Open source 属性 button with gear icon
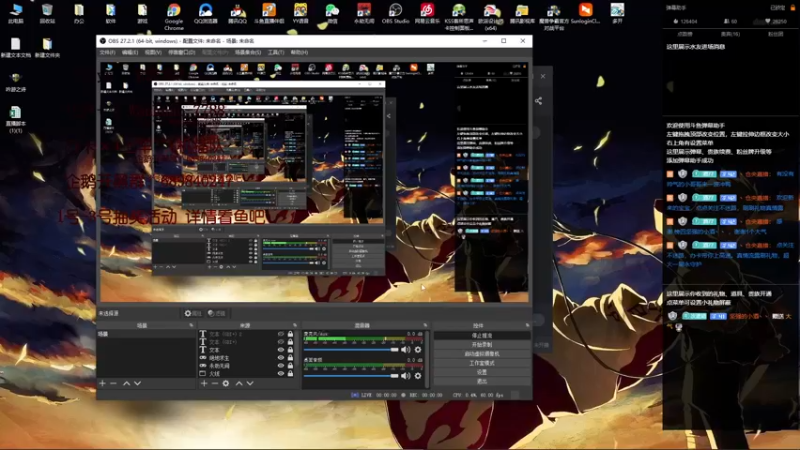This screenshot has width=800, height=450. pyautogui.click(x=193, y=313)
